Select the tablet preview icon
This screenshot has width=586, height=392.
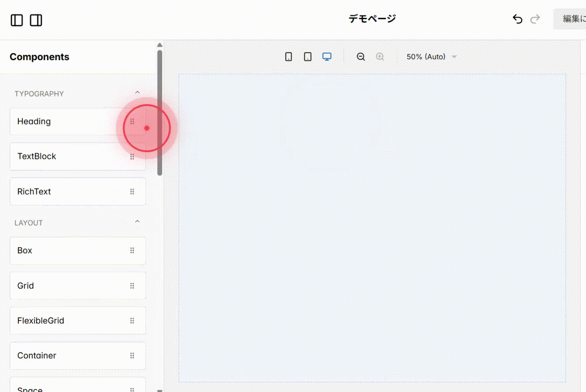click(x=308, y=57)
